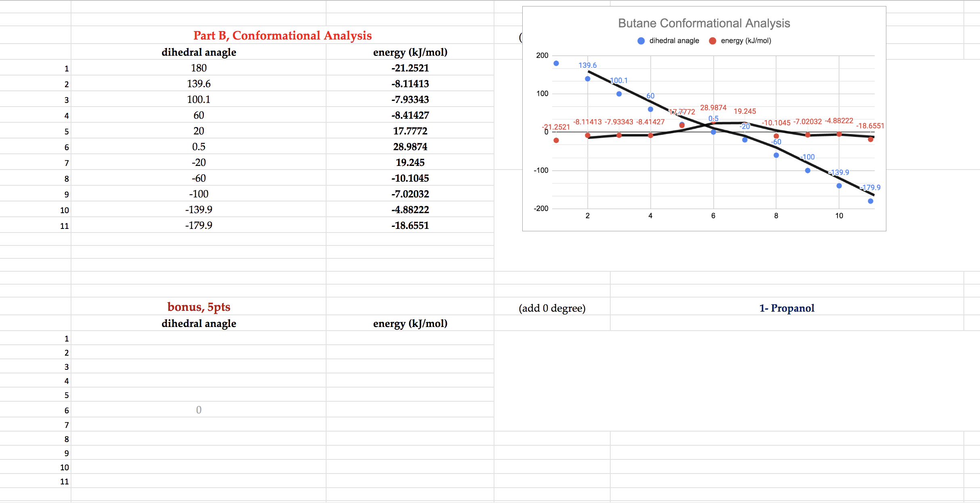Click the energy cell showing 28.9874
This screenshot has width=980, height=503.
[410, 147]
